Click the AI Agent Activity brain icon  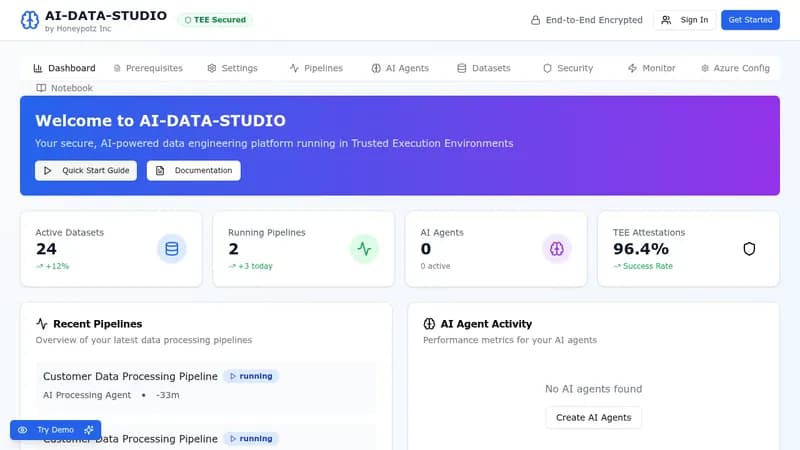click(x=429, y=323)
